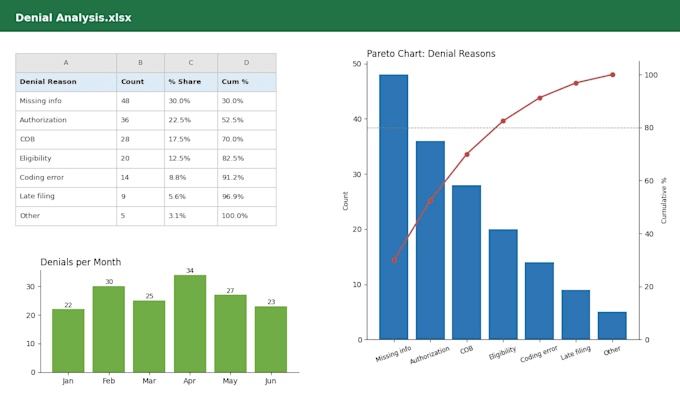Click count cell showing 14
The image size is (680, 409).
point(140,178)
